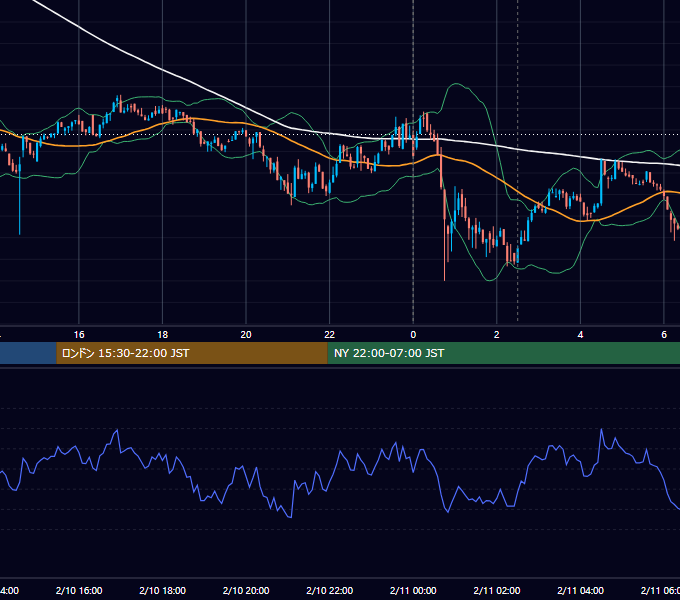Click the NY 22:00-07:00 JST session bar
The image size is (680, 600).
[503, 353]
